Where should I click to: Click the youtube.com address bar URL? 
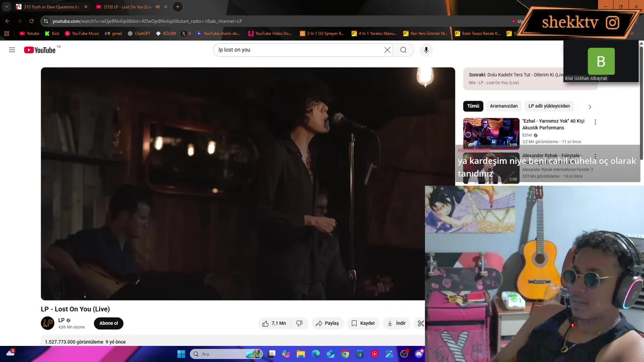pos(147,21)
